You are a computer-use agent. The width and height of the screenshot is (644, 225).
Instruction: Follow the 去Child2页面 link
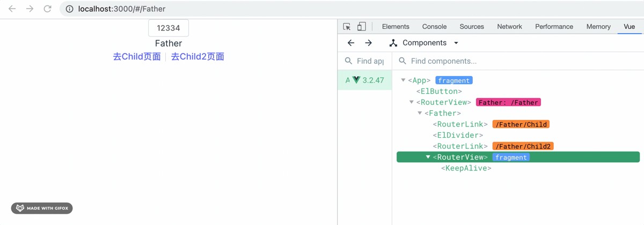tap(197, 57)
